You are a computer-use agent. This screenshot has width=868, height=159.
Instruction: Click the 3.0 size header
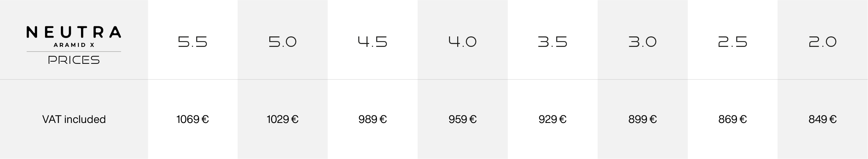643,42
